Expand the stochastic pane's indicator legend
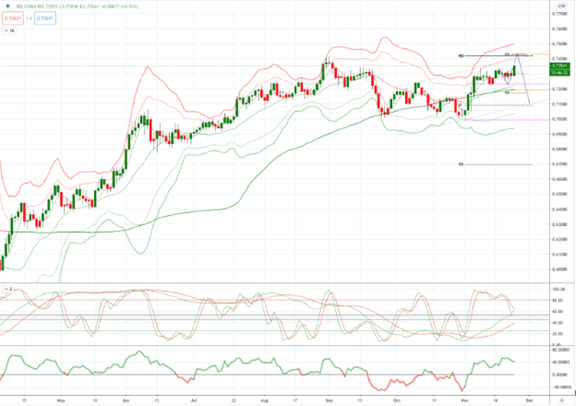 click(8, 290)
